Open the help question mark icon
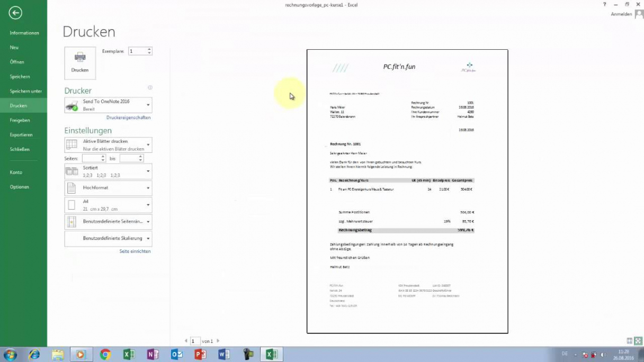The height and width of the screenshot is (362, 644). [x=605, y=4]
